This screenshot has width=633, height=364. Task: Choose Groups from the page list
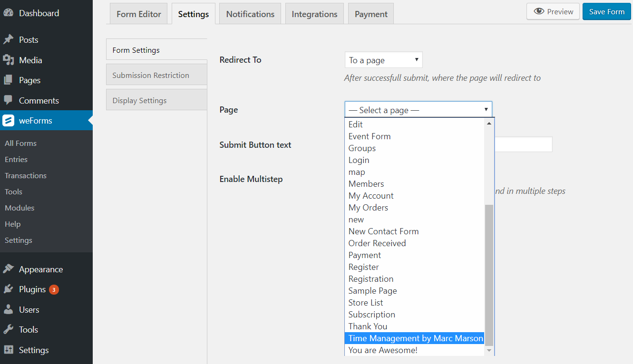pos(414,148)
